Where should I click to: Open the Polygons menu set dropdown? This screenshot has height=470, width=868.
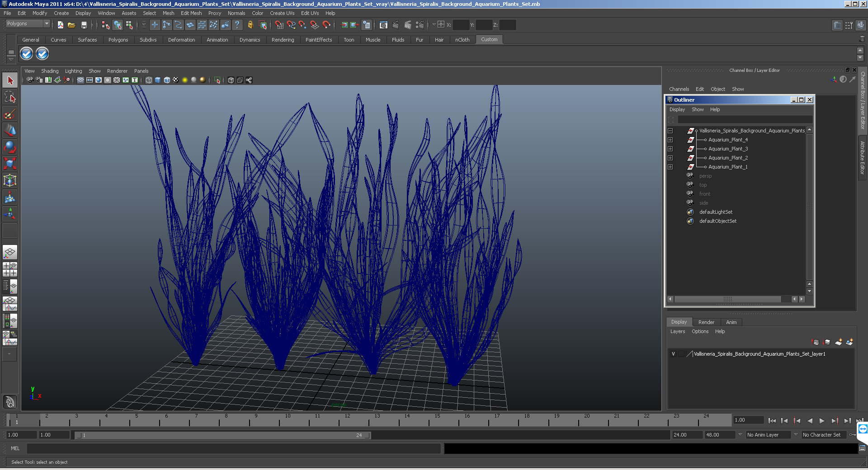pos(28,23)
